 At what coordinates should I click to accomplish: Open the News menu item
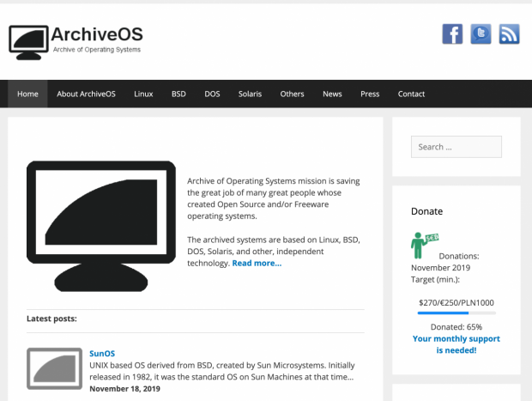pos(332,94)
